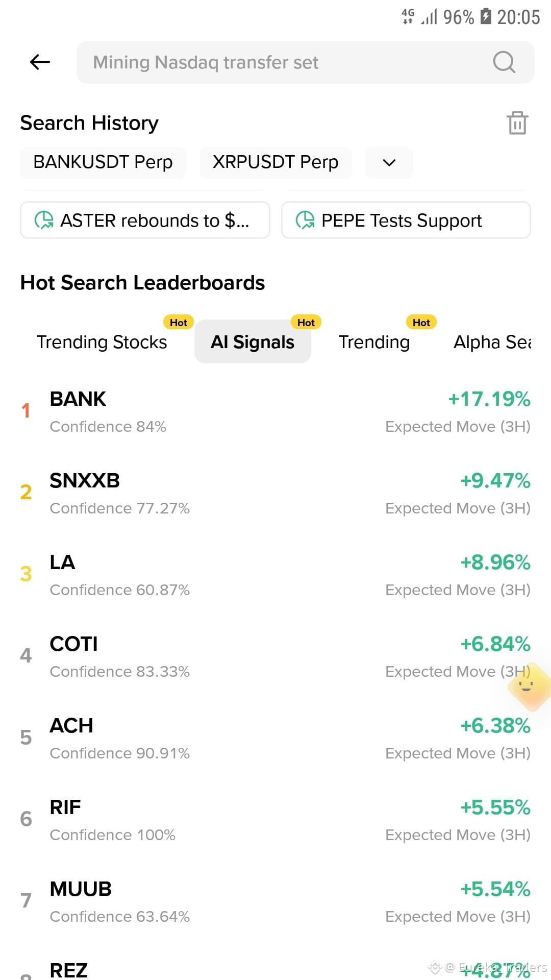This screenshot has height=980, width=551.
Task: Tap the PEPE news chart icon
Action: 305,220
